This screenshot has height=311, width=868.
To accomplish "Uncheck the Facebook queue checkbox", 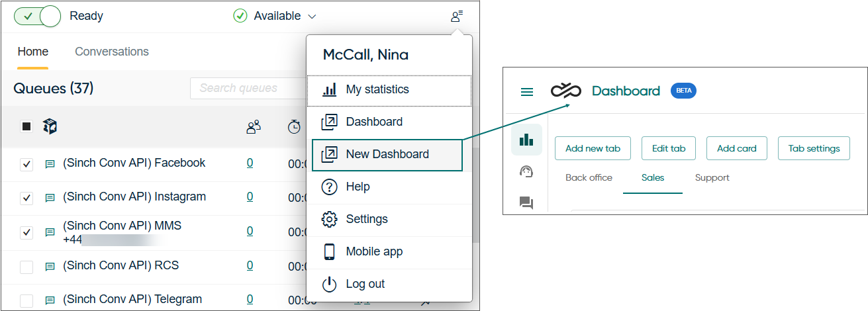I will pos(26,165).
